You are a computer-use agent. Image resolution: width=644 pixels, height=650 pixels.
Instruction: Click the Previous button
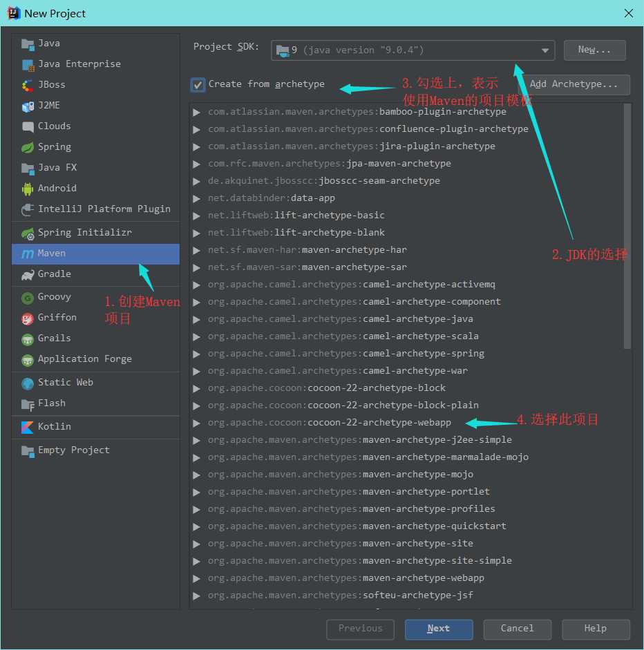pos(361,629)
